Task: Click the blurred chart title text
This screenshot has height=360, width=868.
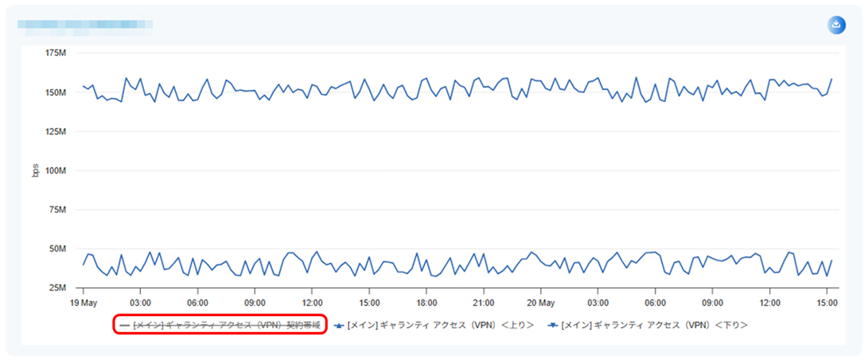Action: point(85,28)
